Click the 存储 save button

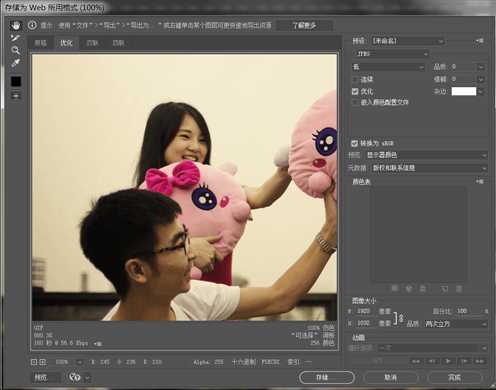click(x=326, y=377)
